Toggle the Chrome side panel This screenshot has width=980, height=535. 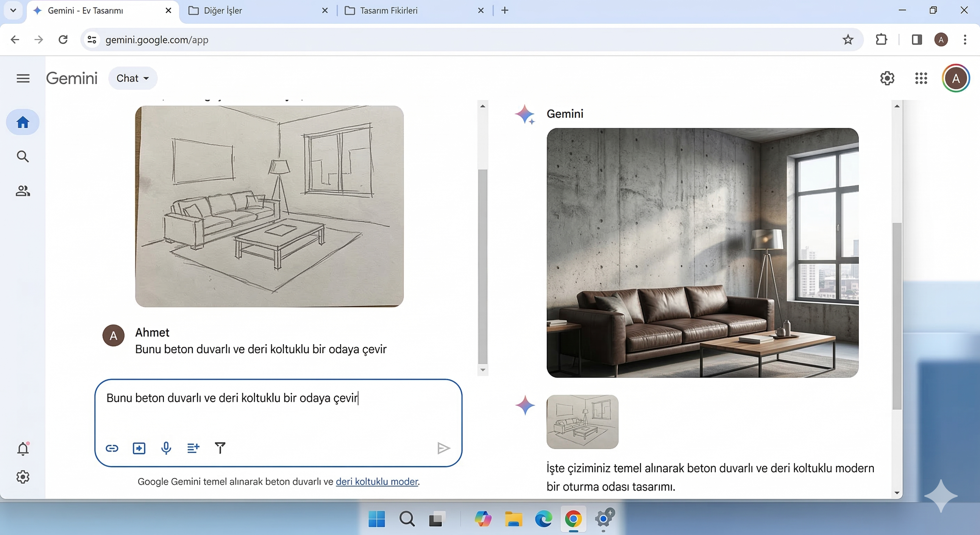pyautogui.click(x=917, y=40)
